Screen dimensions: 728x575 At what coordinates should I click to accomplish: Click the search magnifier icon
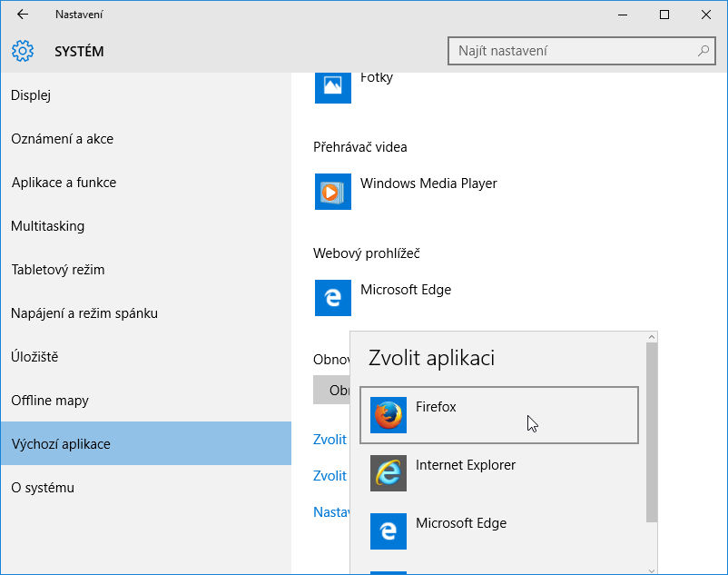703,51
